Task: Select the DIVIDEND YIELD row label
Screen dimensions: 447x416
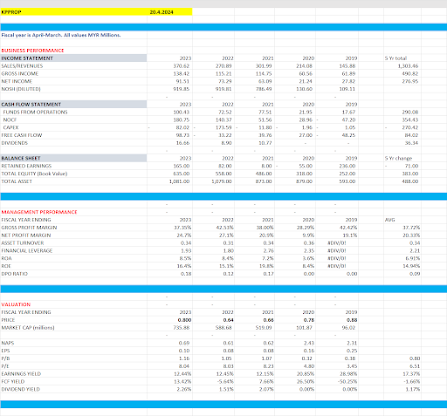Action: click(21, 389)
